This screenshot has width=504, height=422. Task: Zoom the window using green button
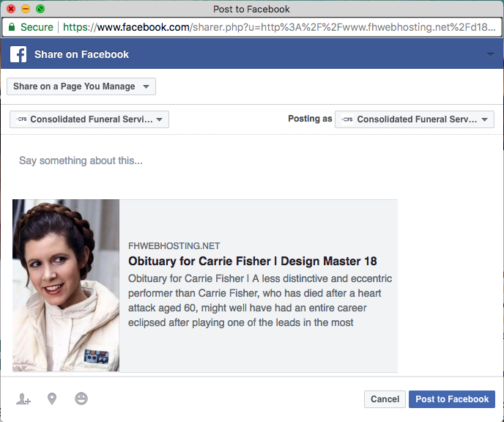tap(40, 9)
